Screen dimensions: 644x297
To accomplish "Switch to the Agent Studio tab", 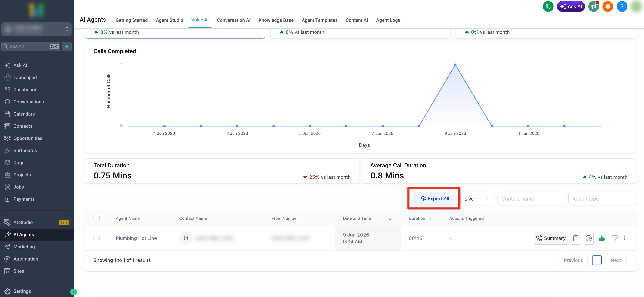I will tap(169, 20).
